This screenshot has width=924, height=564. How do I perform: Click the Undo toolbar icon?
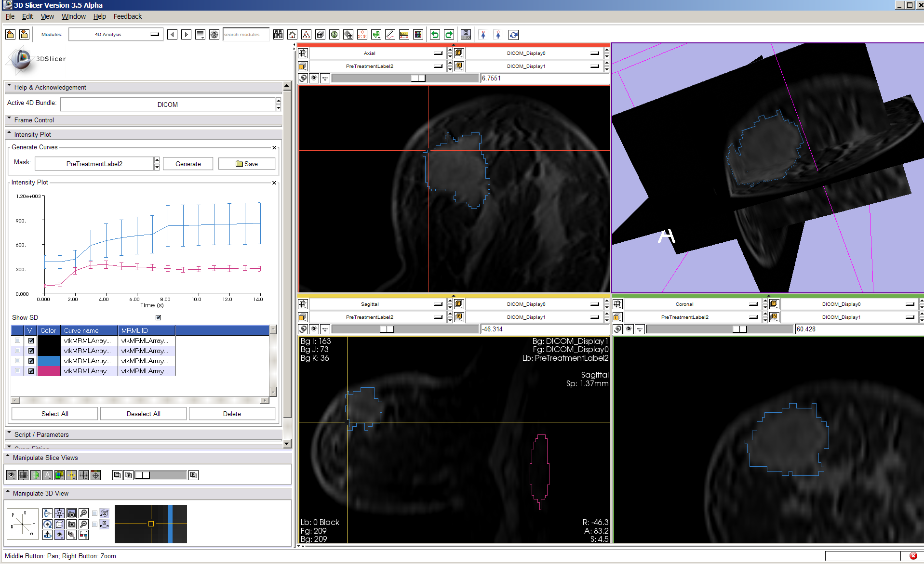(x=434, y=34)
